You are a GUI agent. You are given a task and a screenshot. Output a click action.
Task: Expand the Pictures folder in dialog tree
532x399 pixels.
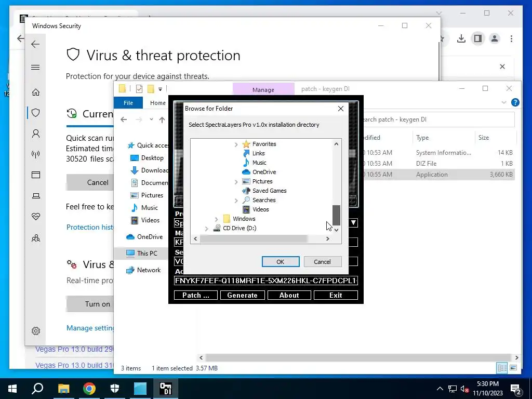pyautogui.click(x=236, y=181)
